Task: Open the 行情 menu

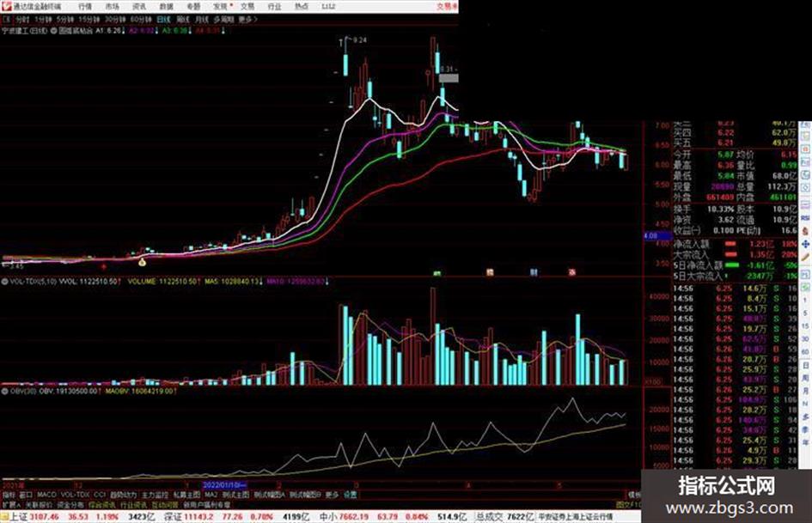Action: (x=85, y=7)
